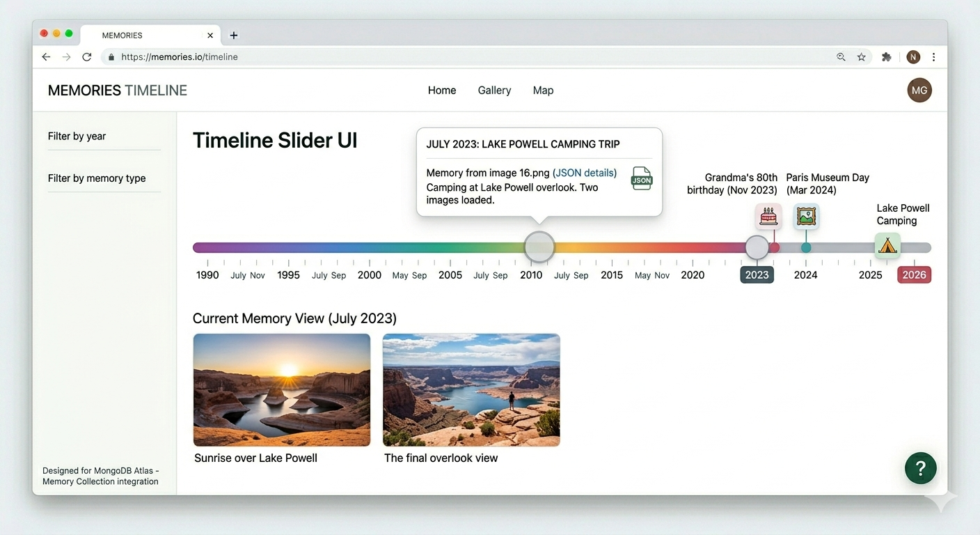Open the zoom magnifier in address bar
980x535 pixels.
tap(841, 57)
